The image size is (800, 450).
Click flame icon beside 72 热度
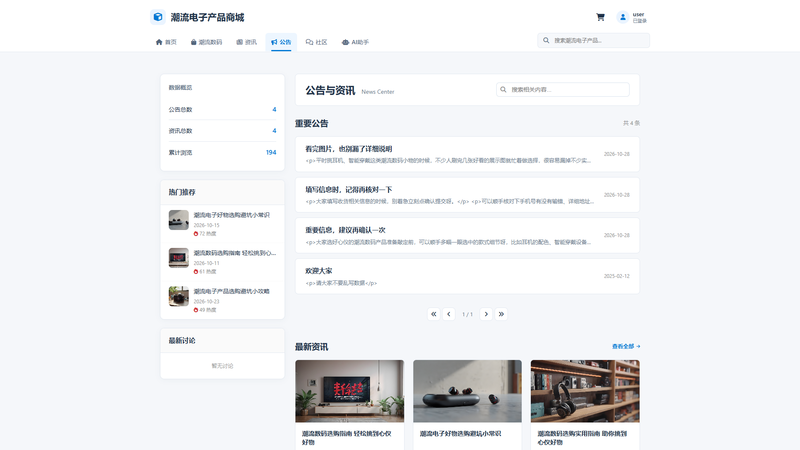196,234
